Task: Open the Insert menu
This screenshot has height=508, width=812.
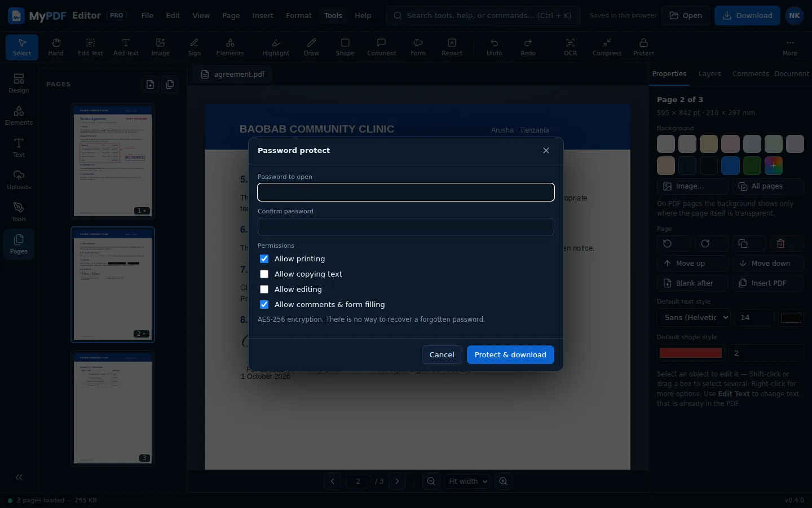Action: click(x=263, y=16)
